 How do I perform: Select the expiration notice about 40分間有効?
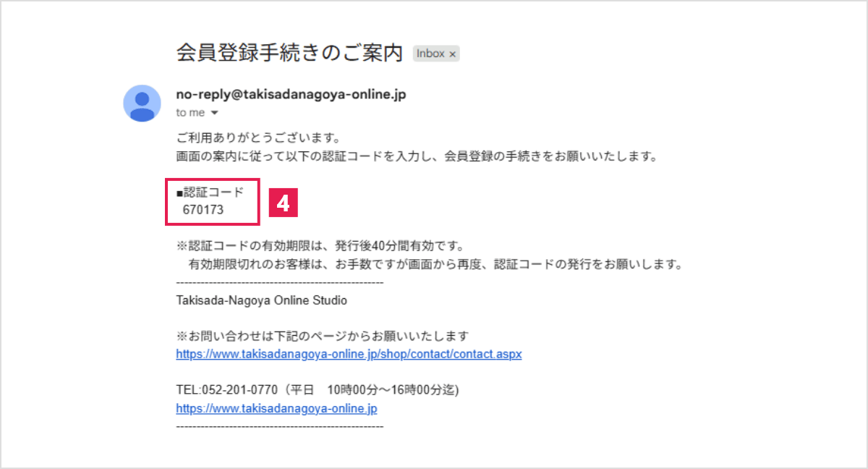[x=325, y=245]
